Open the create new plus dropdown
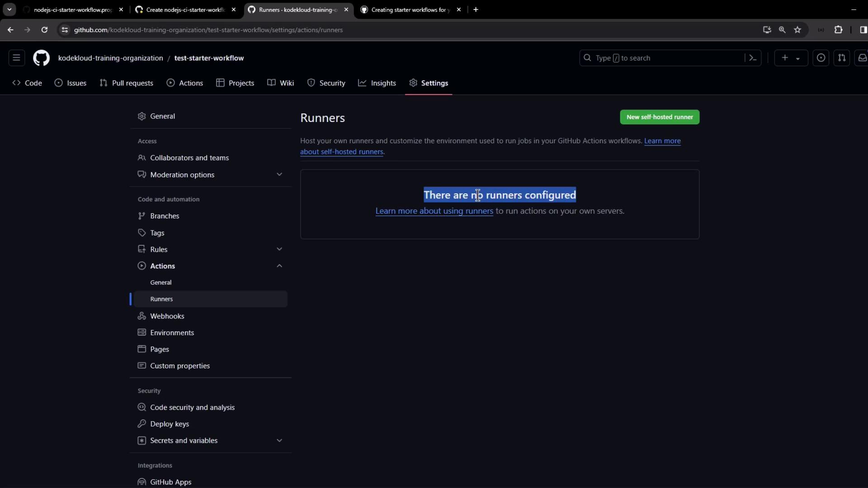 pos(790,58)
